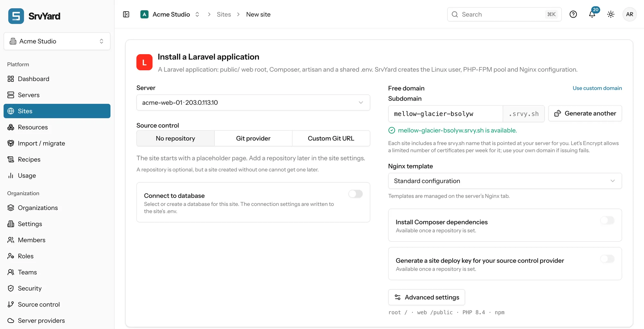Click the Source control branch icon
The height and width of the screenshot is (329, 644).
[x=11, y=305]
